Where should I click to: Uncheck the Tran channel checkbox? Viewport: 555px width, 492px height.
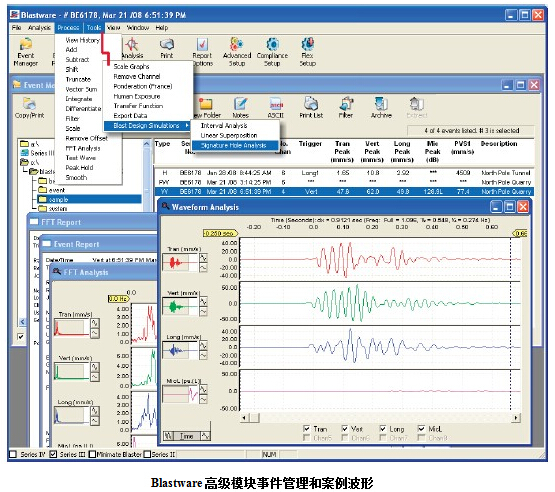(x=307, y=428)
